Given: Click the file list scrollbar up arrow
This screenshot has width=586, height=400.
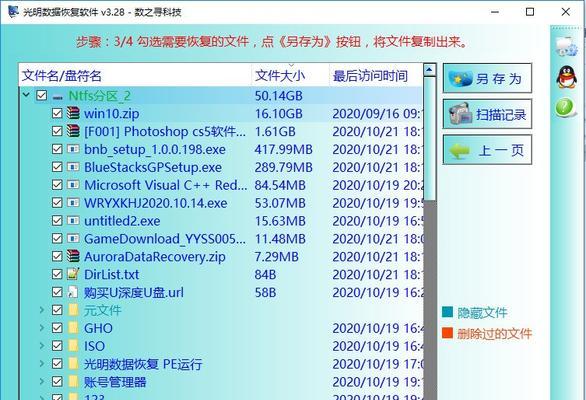Looking at the screenshot, I should pyautogui.click(x=429, y=70).
